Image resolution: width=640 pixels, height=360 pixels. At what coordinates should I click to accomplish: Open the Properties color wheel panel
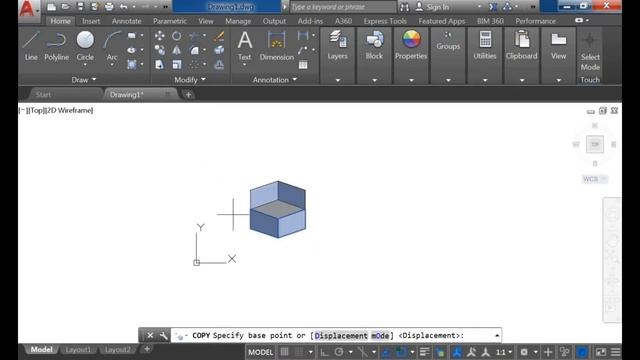point(411,45)
